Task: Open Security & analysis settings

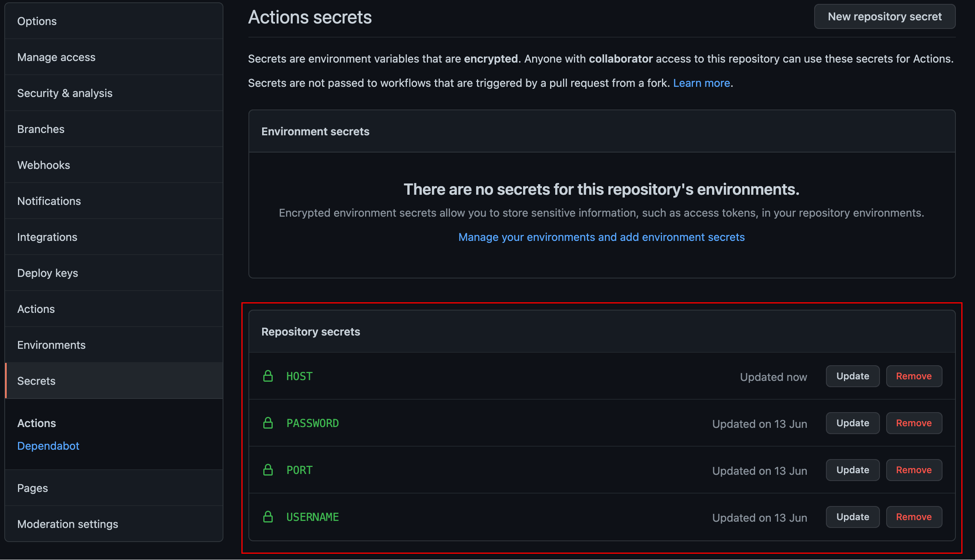Action: click(x=114, y=93)
